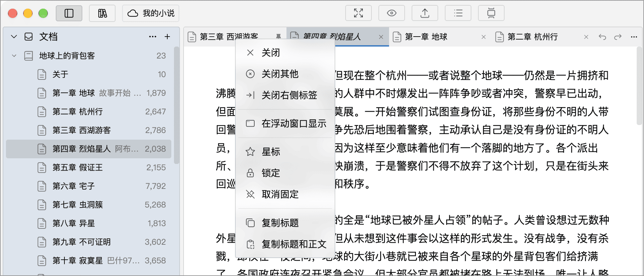Collapse the 文档 section chevron
This screenshot has width=644, height=276.
click(14, 37)
